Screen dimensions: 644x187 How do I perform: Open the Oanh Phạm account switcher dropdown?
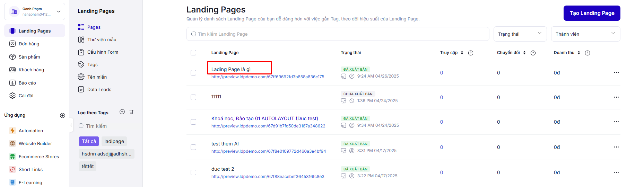35,11
